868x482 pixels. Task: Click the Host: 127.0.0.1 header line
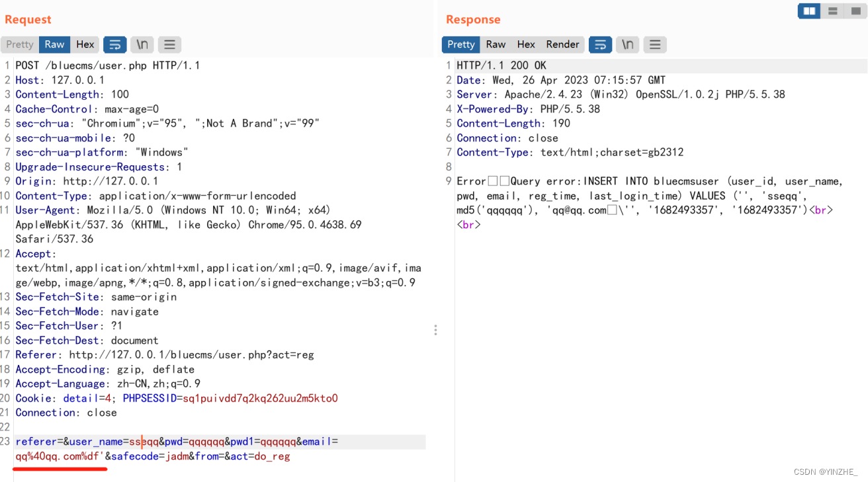pos(60,80)
